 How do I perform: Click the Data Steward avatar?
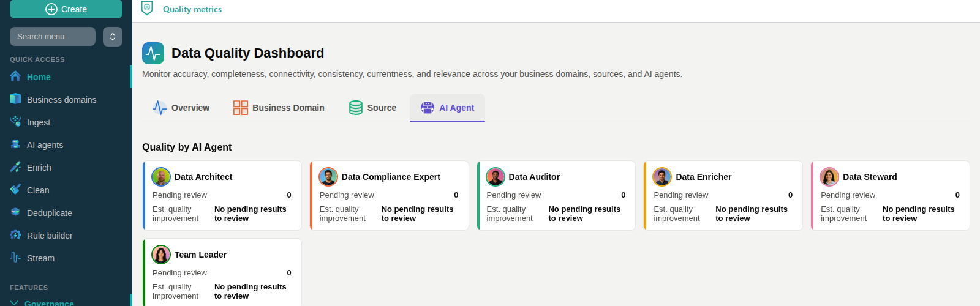pos(829,177)
